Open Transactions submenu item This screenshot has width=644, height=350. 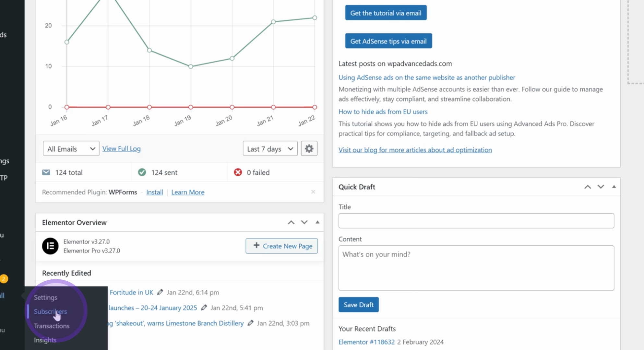(x=52, y=326)
